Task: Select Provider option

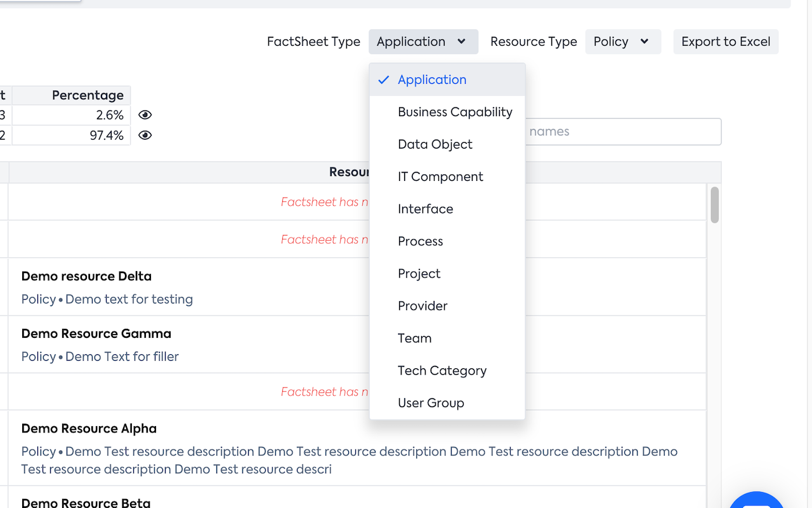Action: tap(447, 306)
